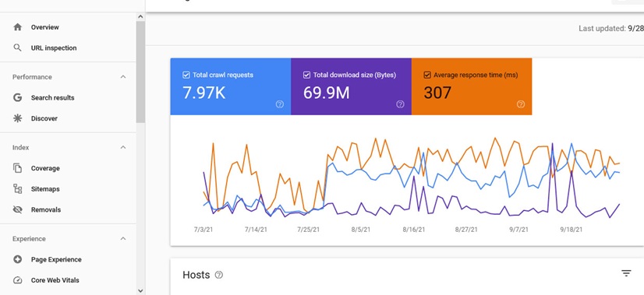Click the 9/18/21 chart axis label
644x295 pixels.
[x=571, y=230]
